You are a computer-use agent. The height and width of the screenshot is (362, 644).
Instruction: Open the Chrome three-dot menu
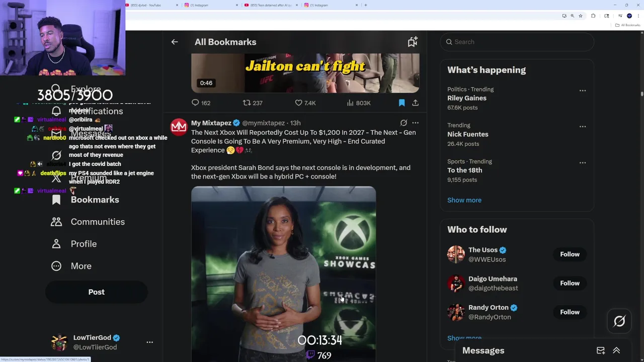(638, 16)
